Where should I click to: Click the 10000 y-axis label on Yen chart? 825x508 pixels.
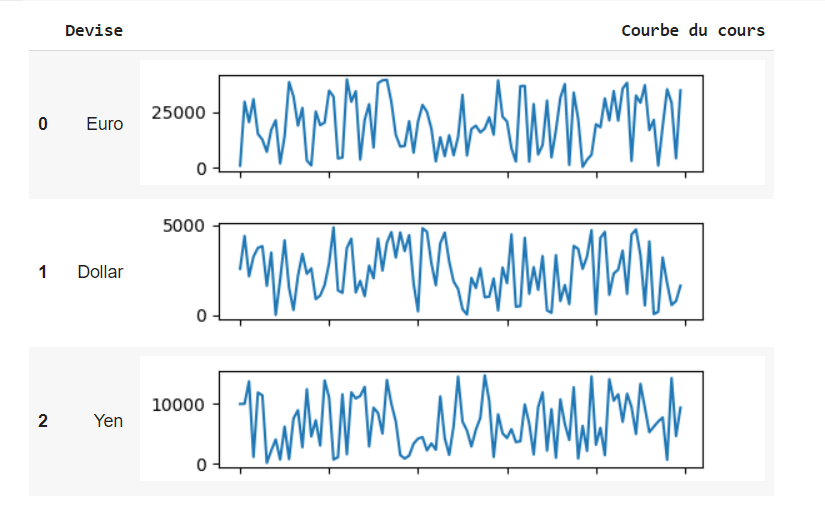178,404
